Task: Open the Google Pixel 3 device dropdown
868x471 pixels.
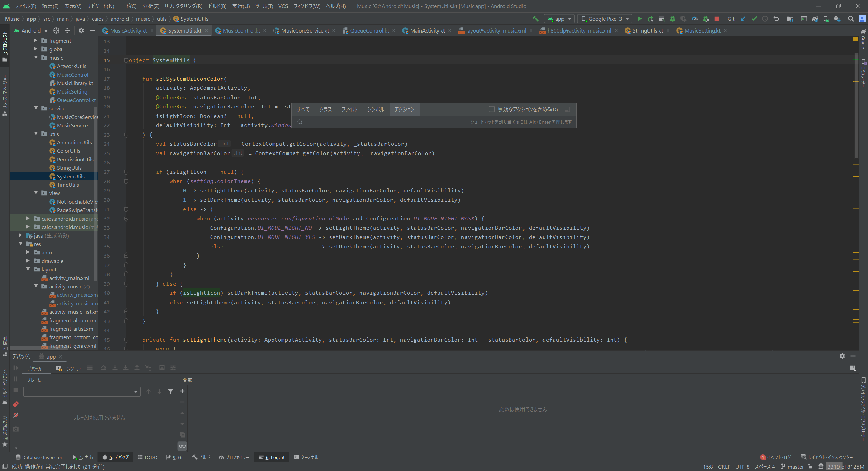Action: coord(605,19)
